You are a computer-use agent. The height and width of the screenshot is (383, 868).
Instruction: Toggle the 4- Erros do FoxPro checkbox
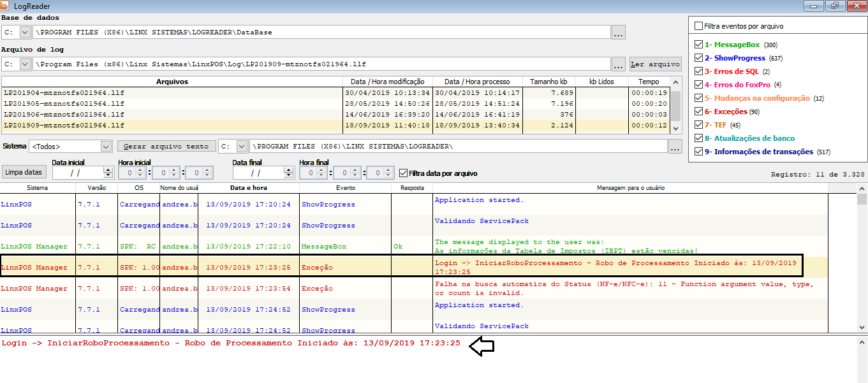pos(698,85)
